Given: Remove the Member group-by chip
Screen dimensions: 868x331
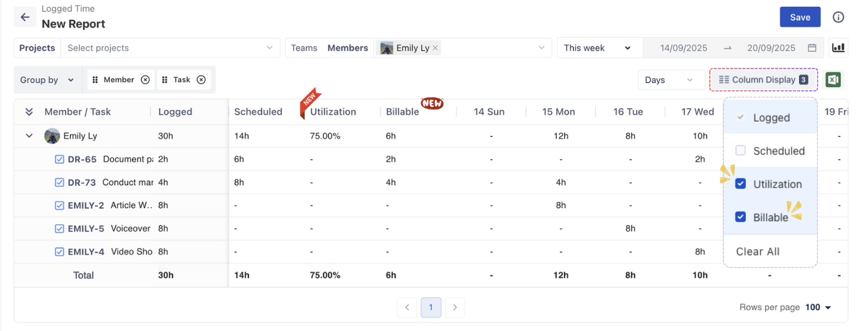Looking at the screenshot, I should click(x=145, y=80).
